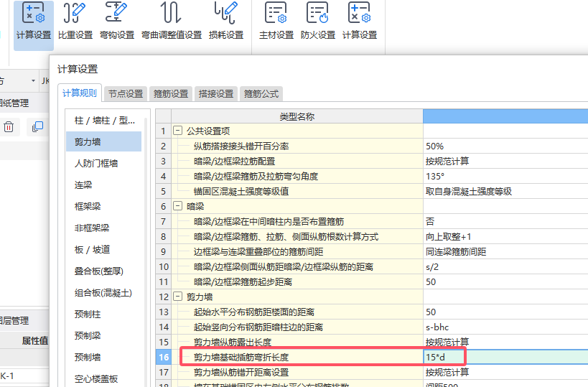Click 向上取整+1 value
The image size is (588, 387).
click(x=505, y=236)
